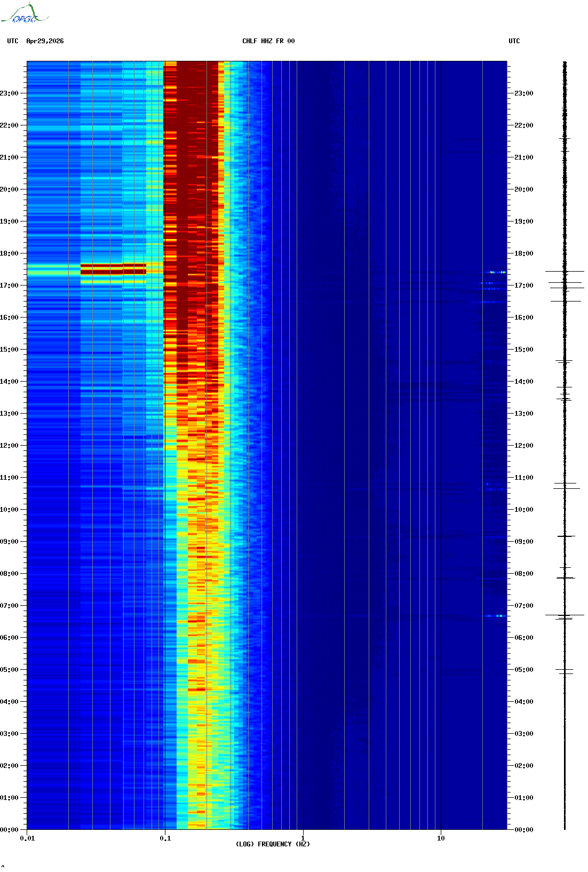This screenshot has width=588, height=872.
Task: Click the 0.1 frequency axis label
Action: click(165, 838)
